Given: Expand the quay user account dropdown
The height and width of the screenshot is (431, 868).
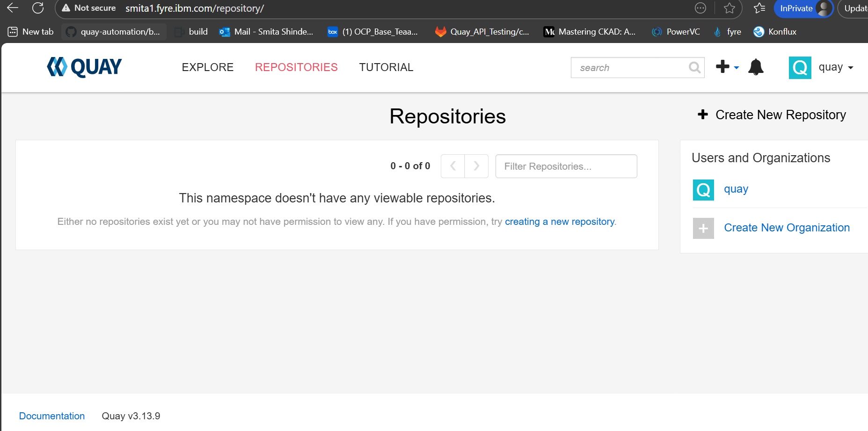Looking at the screenshot, I should (x=836, y=67).
